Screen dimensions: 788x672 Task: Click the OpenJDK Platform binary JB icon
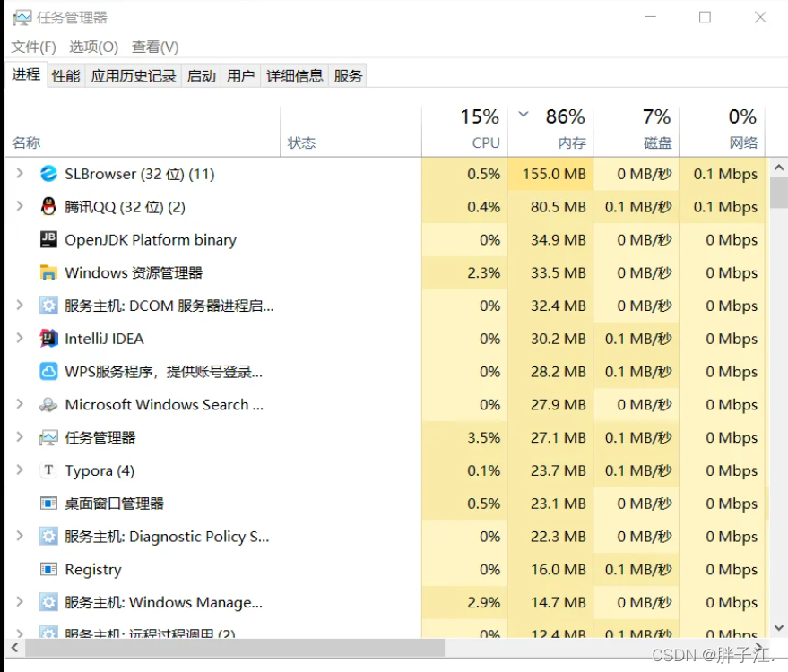coord(48,239)
